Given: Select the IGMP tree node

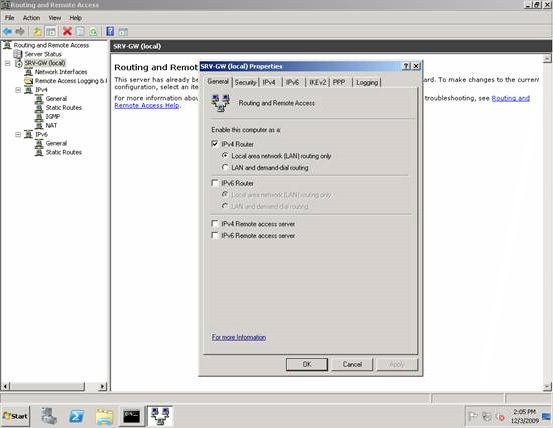Looking at the screenshot, I should (53, 116).
